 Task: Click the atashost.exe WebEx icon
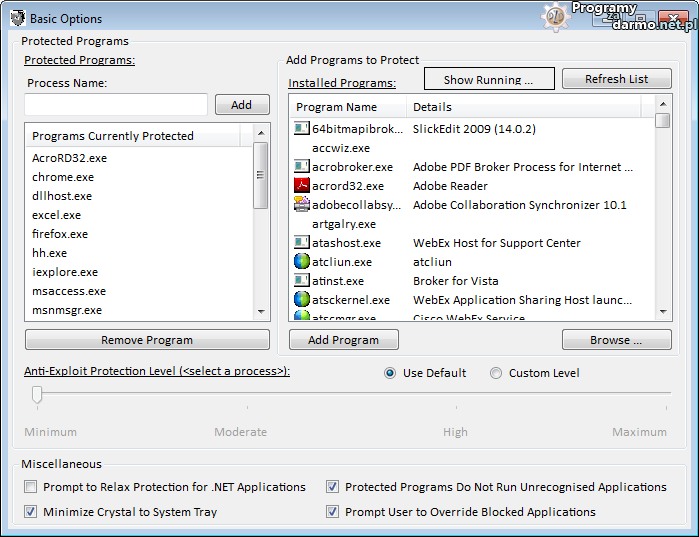click(x=302, y=243)
